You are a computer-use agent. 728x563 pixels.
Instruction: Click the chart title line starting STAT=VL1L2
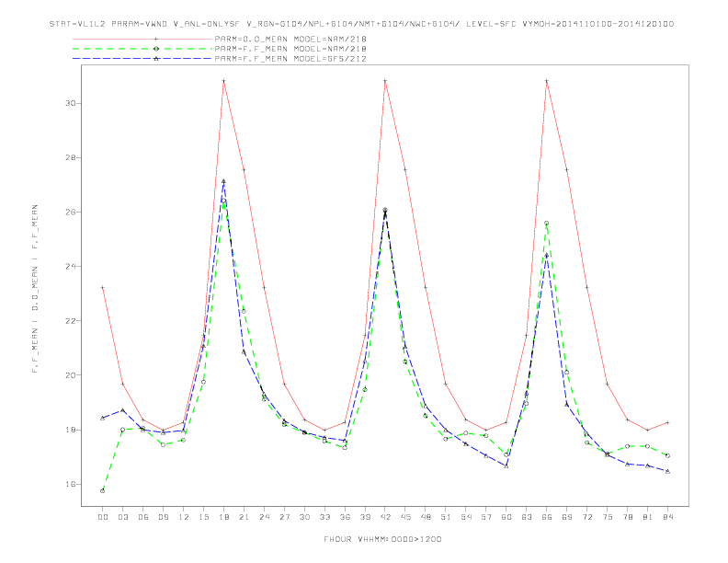[361, 24]
